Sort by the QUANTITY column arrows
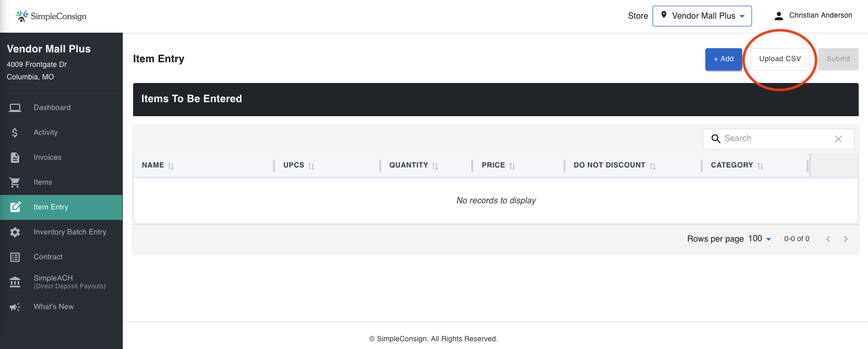868x349 pixels. pyautogui.click(x=435, y=166)
